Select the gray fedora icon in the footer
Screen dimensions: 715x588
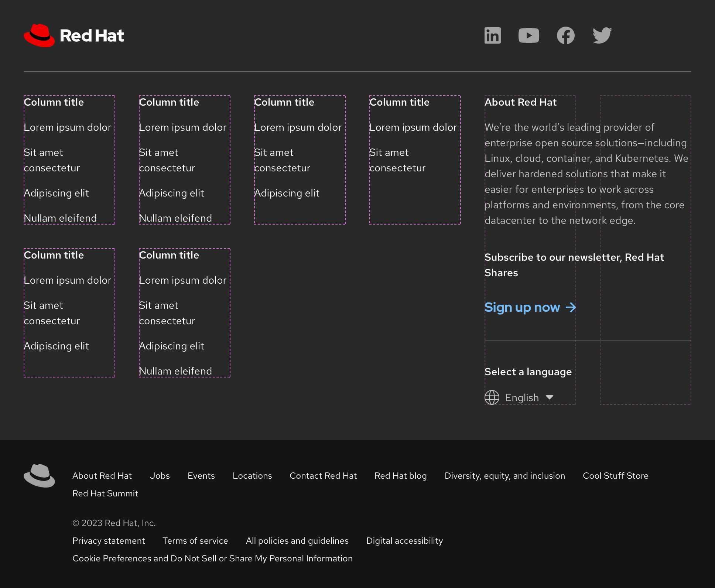pos(39,476)
